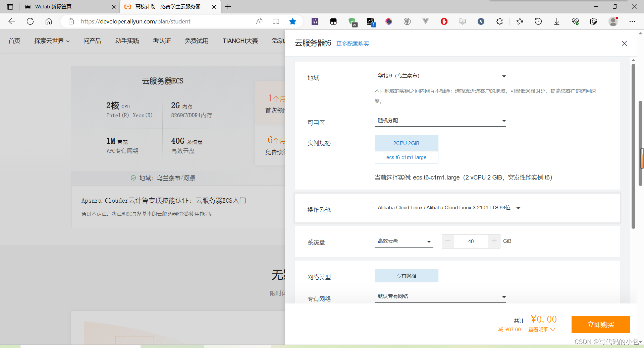
Task: Open a new browser tab
Action: coord(228,7)
